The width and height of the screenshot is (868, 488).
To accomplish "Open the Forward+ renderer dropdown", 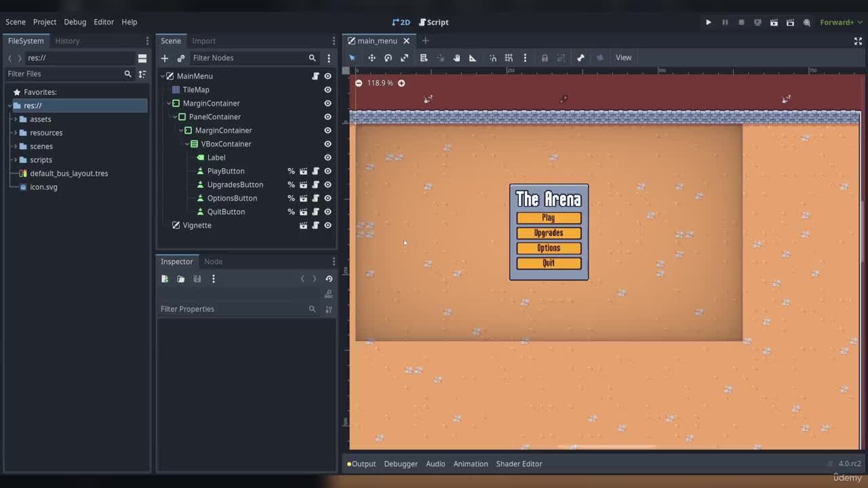I will click(840, 22).
